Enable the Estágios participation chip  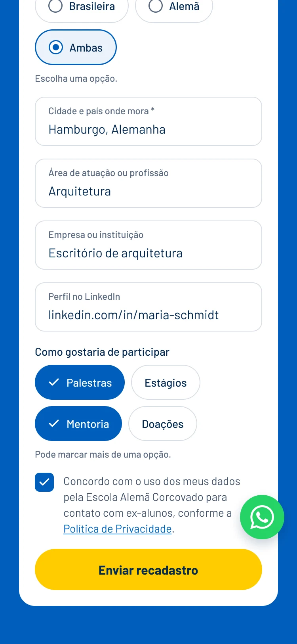[x=166, y=382]
